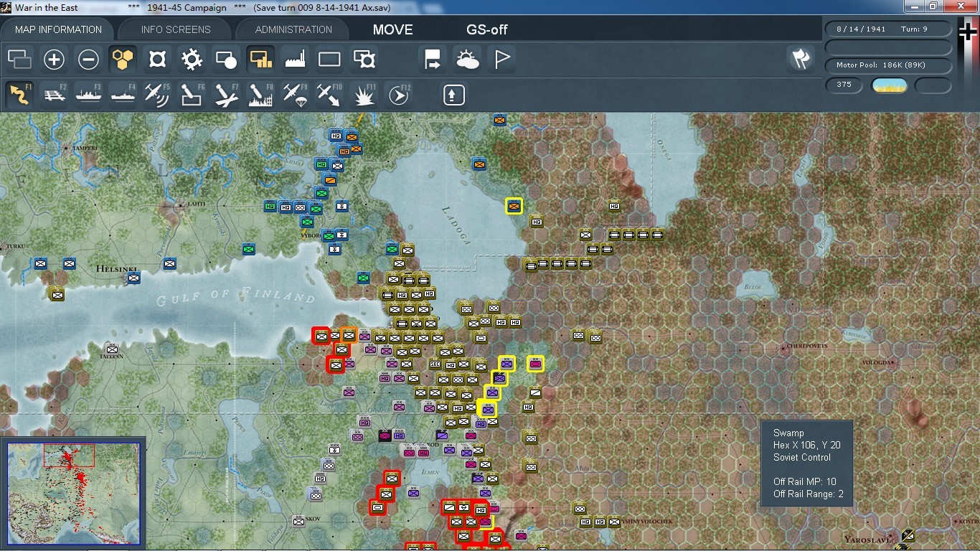Viewport: 980px width, 551px height.
Task: Click the GS-off ground support label
Action: (x=487, y=29)
